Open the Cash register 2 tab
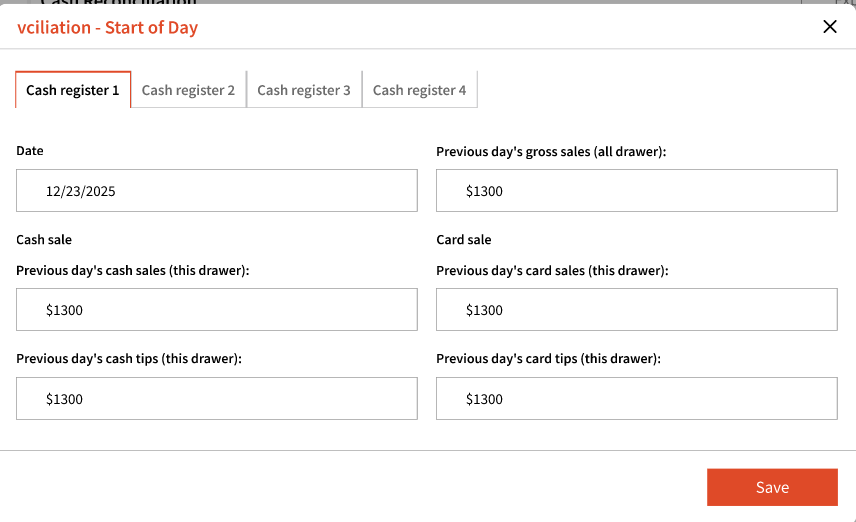The image size is (856, 522). coord(188,90)
